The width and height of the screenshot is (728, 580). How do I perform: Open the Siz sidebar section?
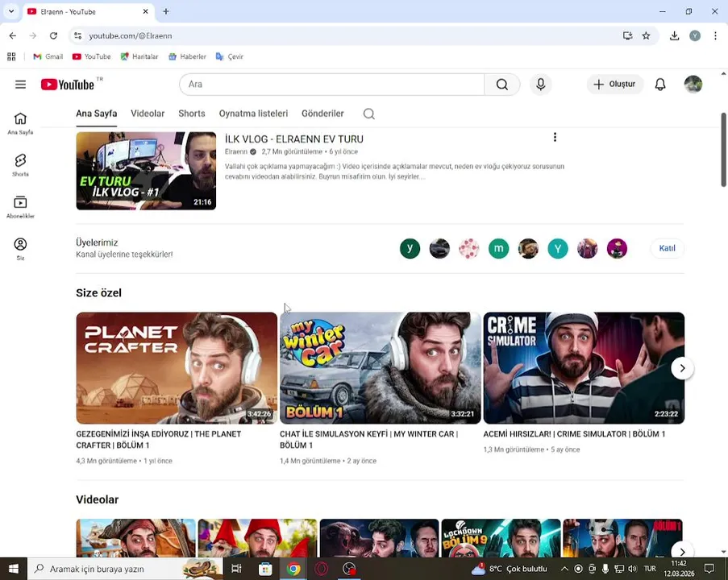20,249
